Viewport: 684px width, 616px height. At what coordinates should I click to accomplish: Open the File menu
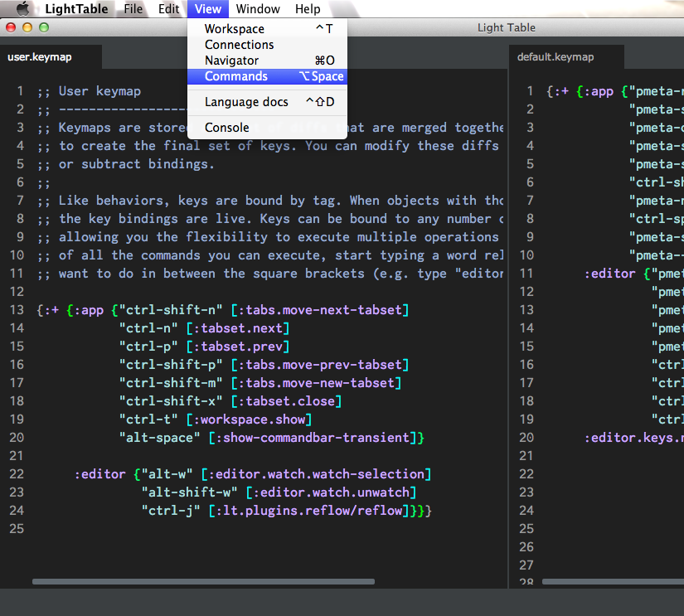pos(133,9)
